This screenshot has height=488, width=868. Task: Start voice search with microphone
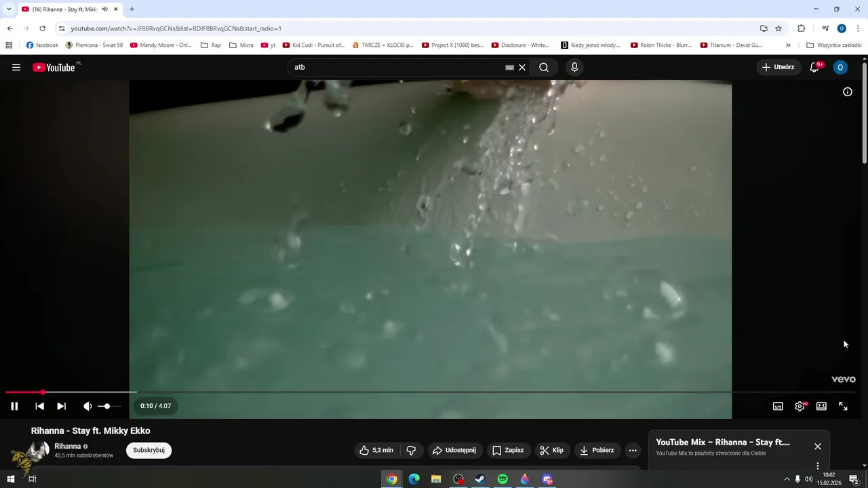coord(574,67)
